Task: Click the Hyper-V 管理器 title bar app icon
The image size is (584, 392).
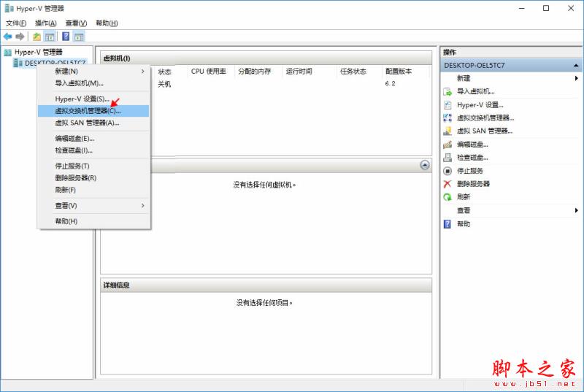Action: (9, 8)
